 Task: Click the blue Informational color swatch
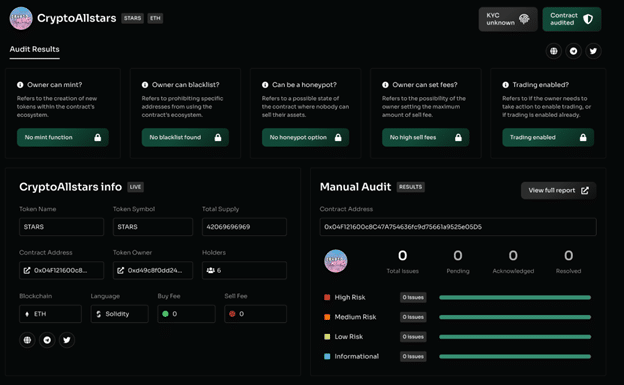[x=327, y=356]
